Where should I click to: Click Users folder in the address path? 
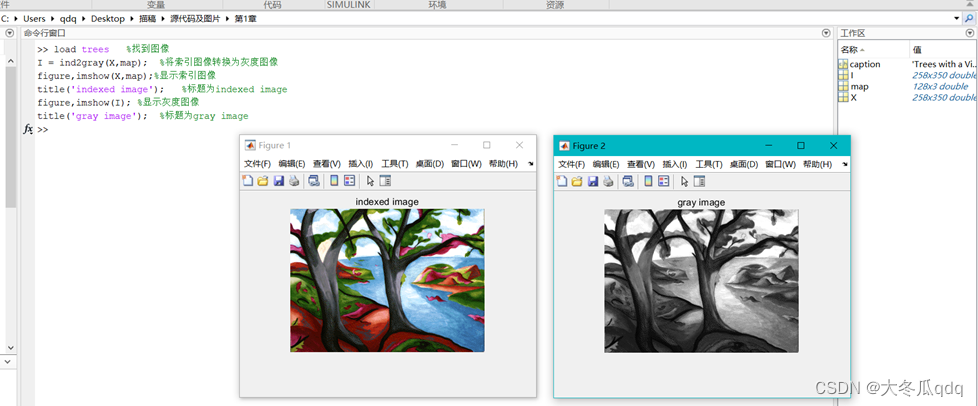pyautogui.click(x=34, y=19)
